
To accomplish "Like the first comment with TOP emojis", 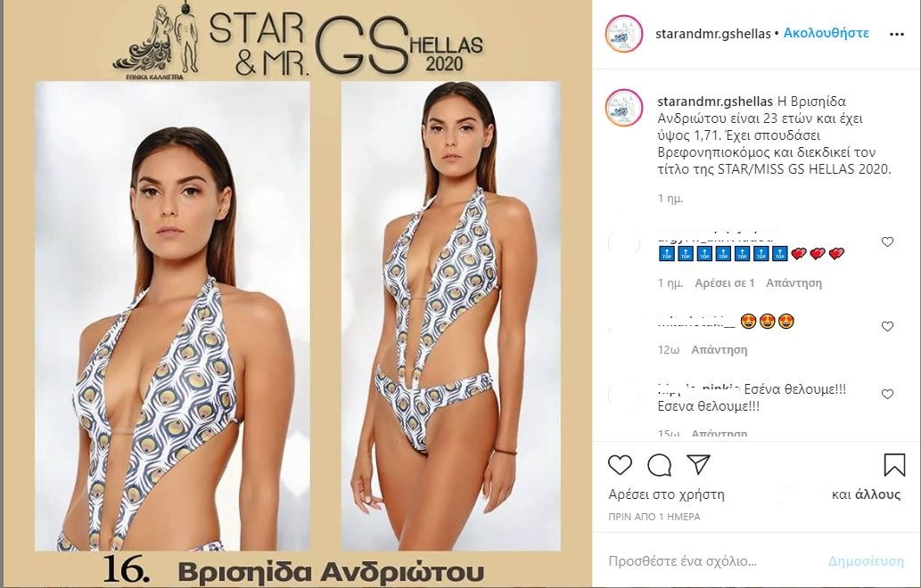I will coord(887,241).
